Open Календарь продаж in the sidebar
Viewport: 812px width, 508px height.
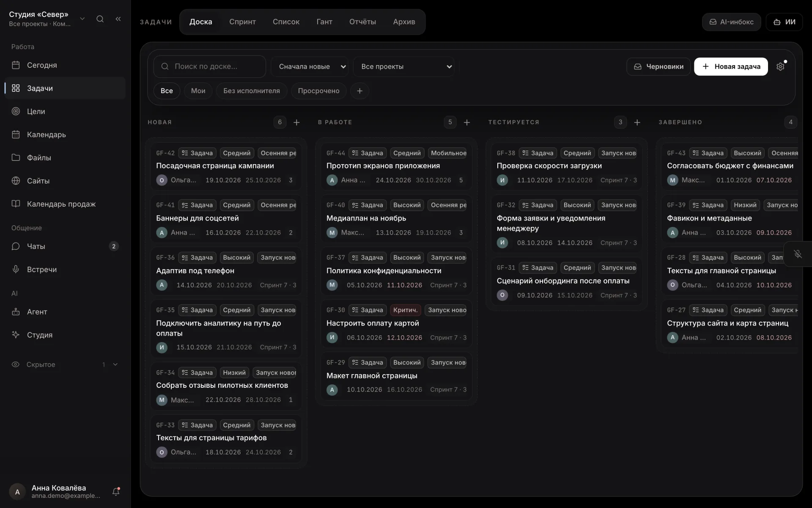point(65,204)
